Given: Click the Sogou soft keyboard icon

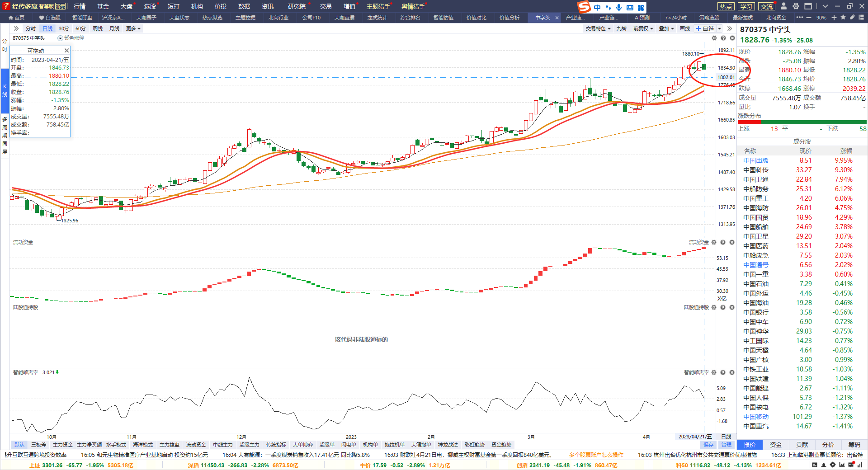Looking at the screenshot, I should coord(630,7).
